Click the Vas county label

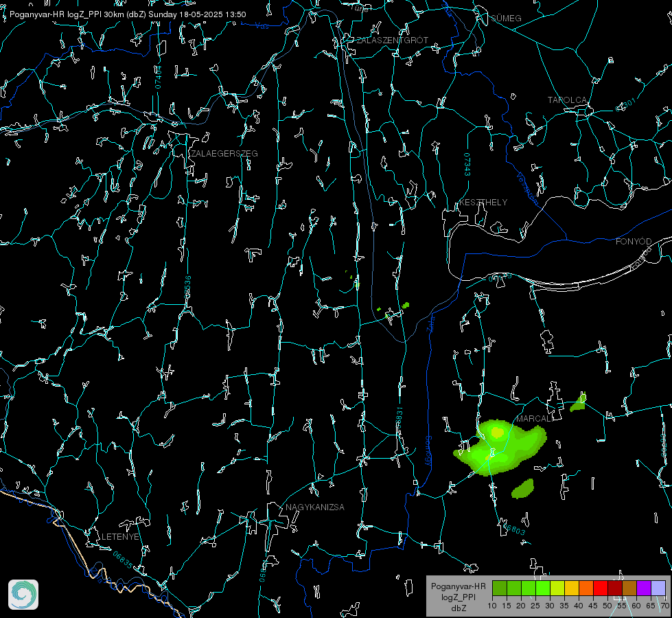[x=262, y=26]
